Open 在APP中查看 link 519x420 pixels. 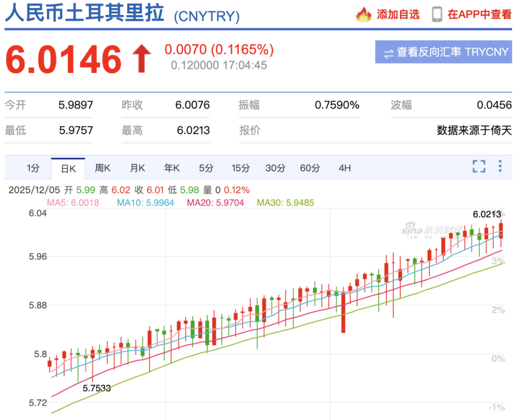[480, 14]
